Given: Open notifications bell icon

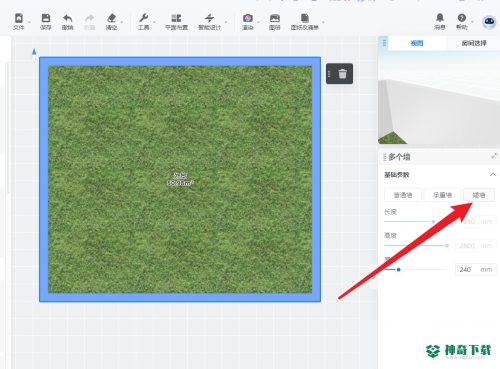Looking at the screenshot, I should [x=440, y=18].
